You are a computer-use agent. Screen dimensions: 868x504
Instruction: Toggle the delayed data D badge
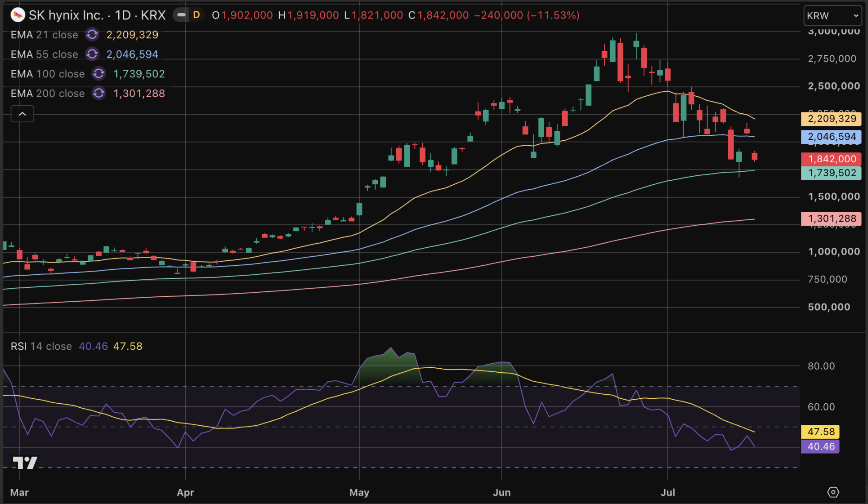click(197, 15)
